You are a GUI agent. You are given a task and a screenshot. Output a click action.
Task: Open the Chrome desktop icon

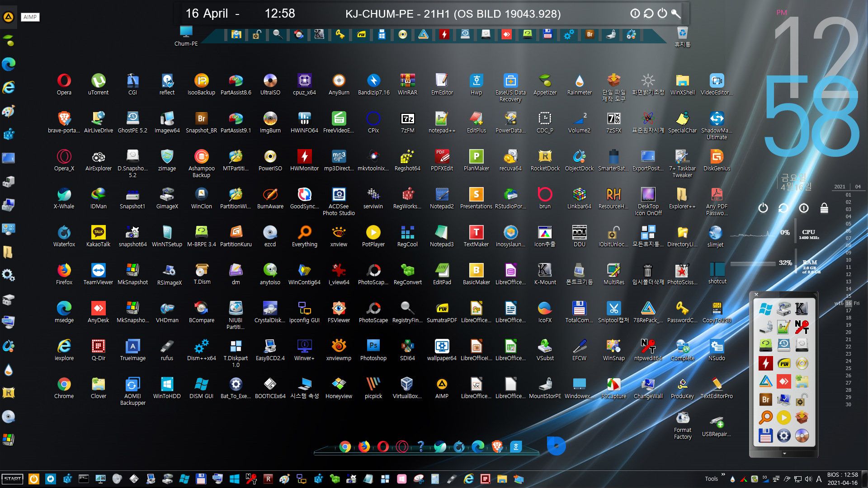coord(64,388)
